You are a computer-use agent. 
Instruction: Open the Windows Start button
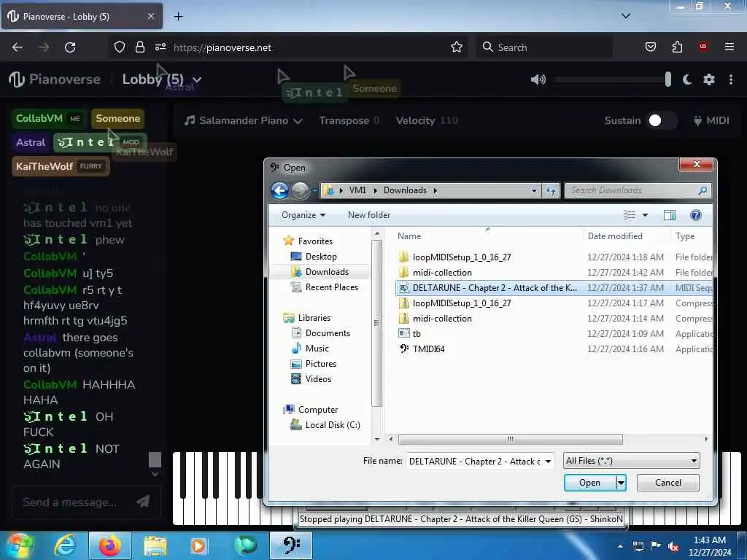[x=19, y=545]
